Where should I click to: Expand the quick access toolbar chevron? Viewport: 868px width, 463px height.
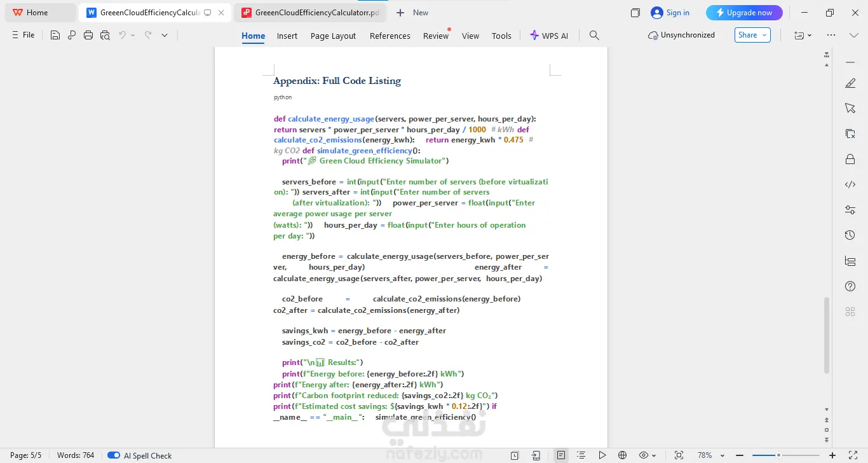coord(165,36)
